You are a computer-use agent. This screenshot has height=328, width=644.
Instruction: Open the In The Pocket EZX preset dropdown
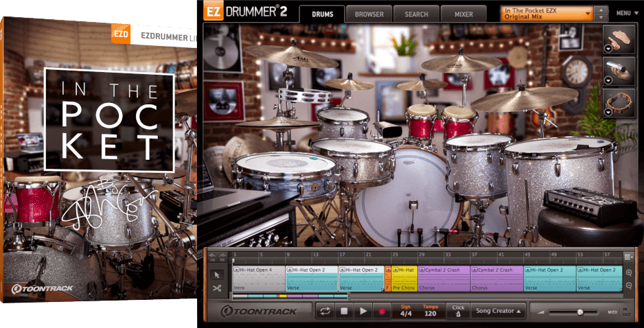pyautogui.click(x=547, y=14)
